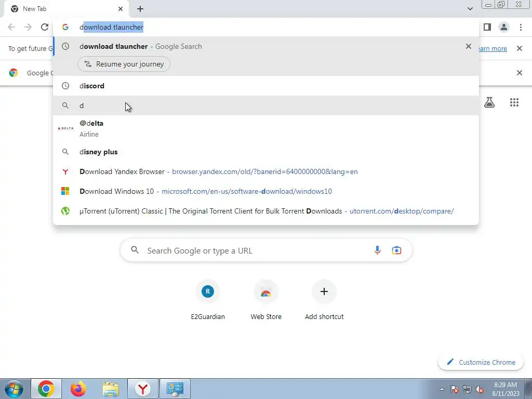Click the Learn more link
Screen dimensions: 532x399
click(x=493, y=48)
